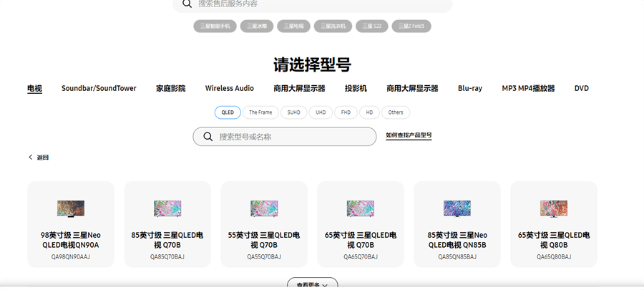The height and width of the screenshot is (290, 644).
Task: Open the 投影机 category tab
Action: point(356,88)
